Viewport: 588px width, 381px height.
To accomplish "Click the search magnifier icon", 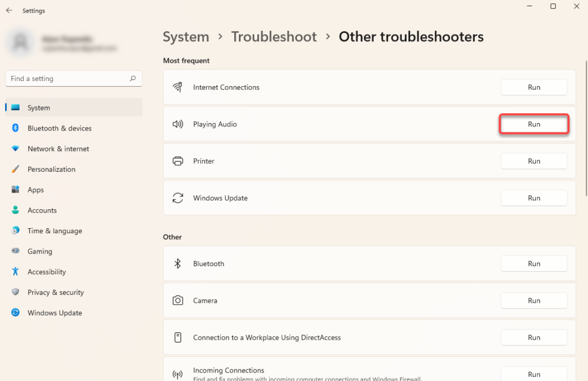I will click(133, 79).
